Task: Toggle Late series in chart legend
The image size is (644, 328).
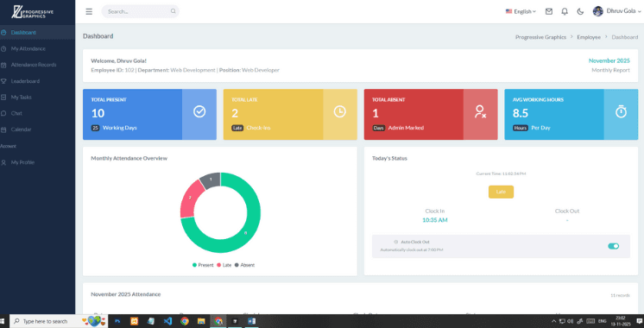Action: click(x=224, y=265)
